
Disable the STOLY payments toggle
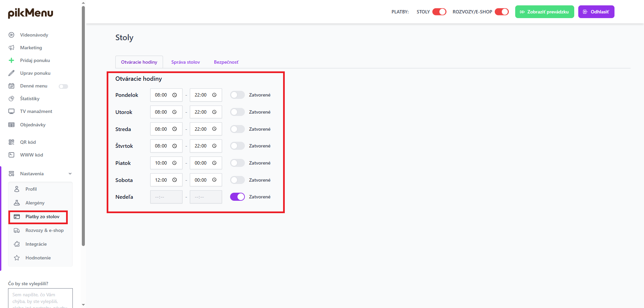point(439,12)
